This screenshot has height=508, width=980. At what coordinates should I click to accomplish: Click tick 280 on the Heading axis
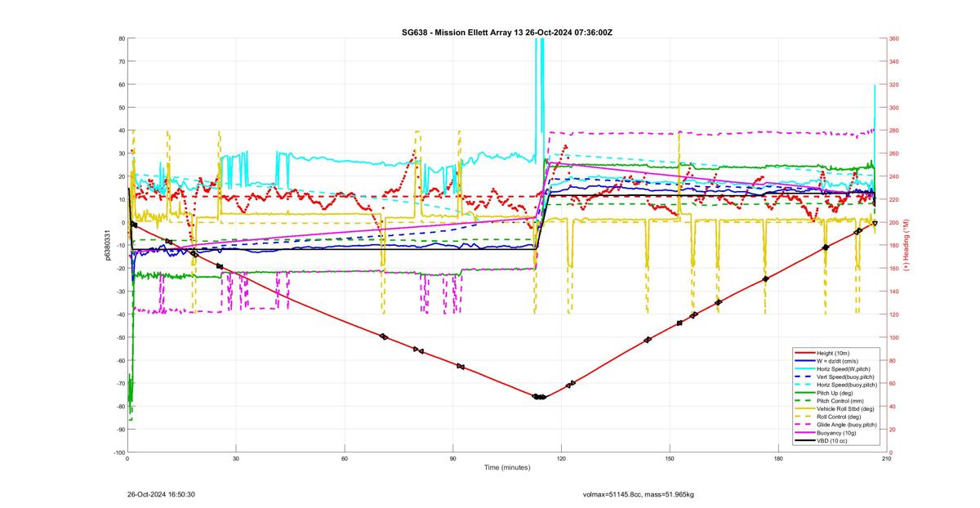pyautogui.click(x=893, y=131)
